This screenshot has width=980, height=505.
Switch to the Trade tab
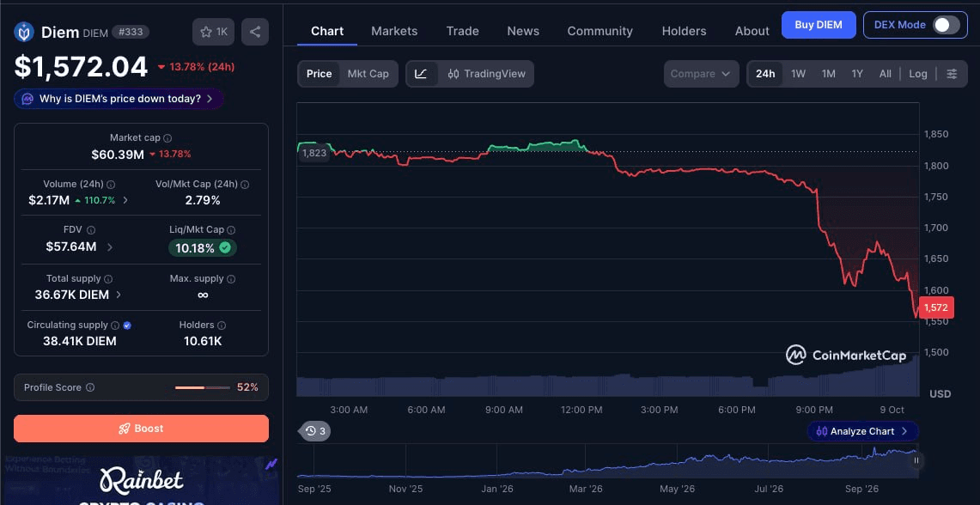click(x=462, y=31)
